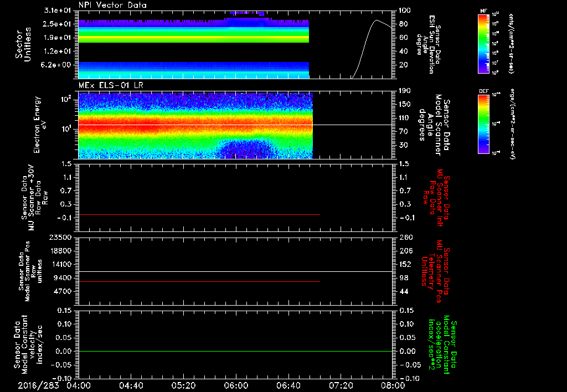Click the 'DEF' label above the color bar
Viewport: 567px width, 392px height.
483,91
